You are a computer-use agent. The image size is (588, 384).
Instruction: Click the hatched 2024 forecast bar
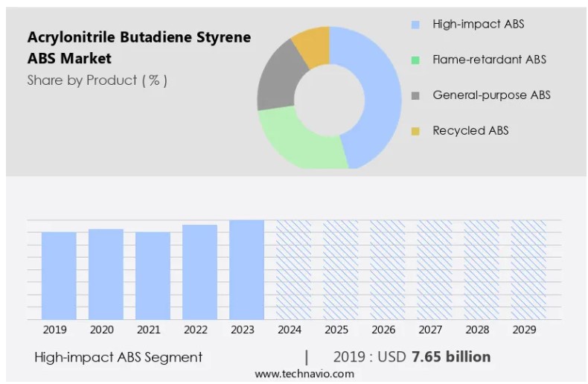(293, 269)
